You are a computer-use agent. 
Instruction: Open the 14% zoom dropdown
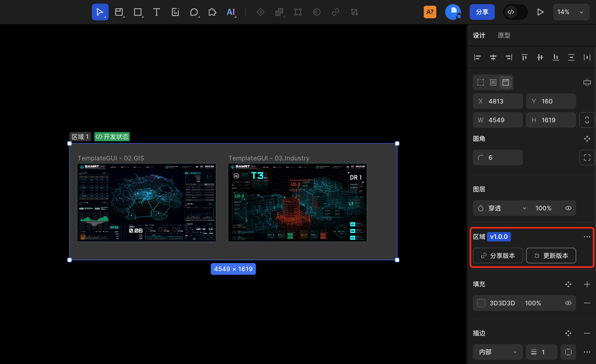click(x=571, y=12)
